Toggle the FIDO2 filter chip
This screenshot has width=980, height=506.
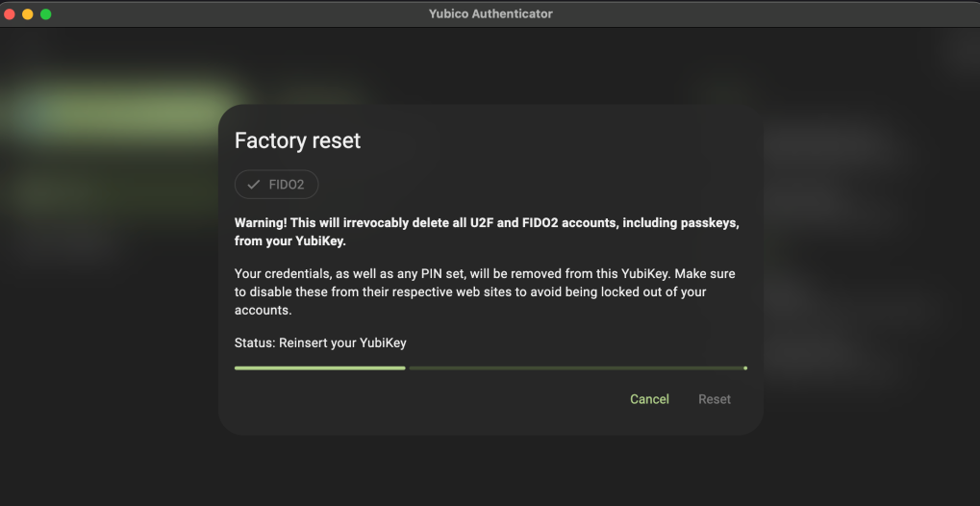point(276,185)
